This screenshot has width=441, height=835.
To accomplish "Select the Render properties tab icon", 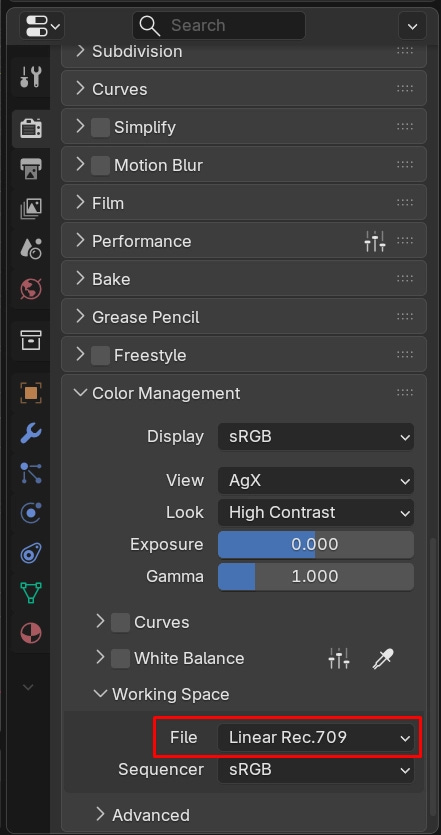I will [31, 128].
